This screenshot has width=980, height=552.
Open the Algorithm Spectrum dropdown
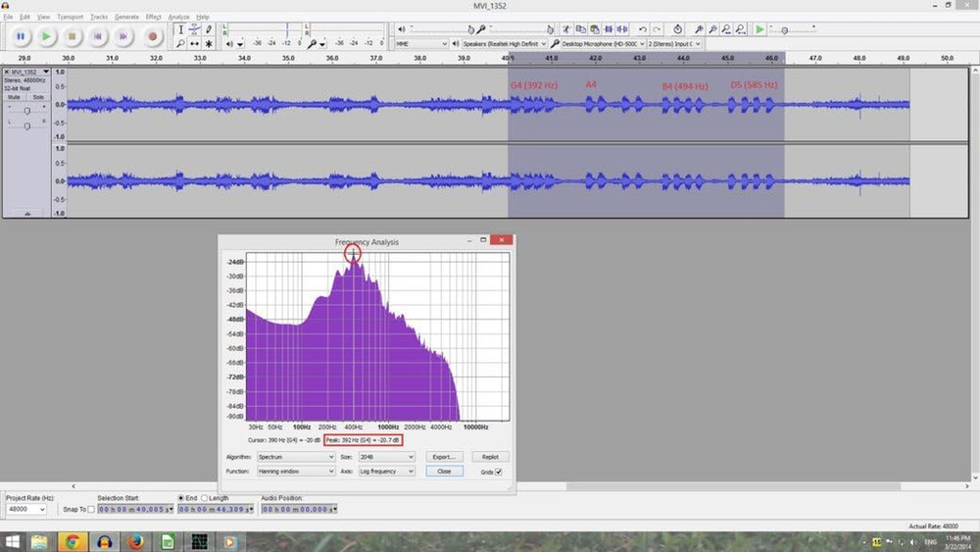pyautogui.click(x=296, y=457)
